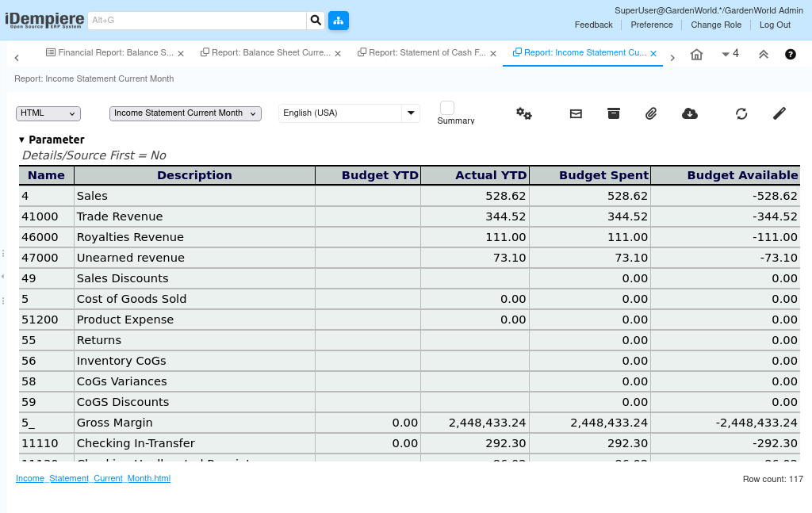The height and width of the screenshot is (513, 812).
Task: Collapse the Parameter section triangle
Action: tap(21, 140)
